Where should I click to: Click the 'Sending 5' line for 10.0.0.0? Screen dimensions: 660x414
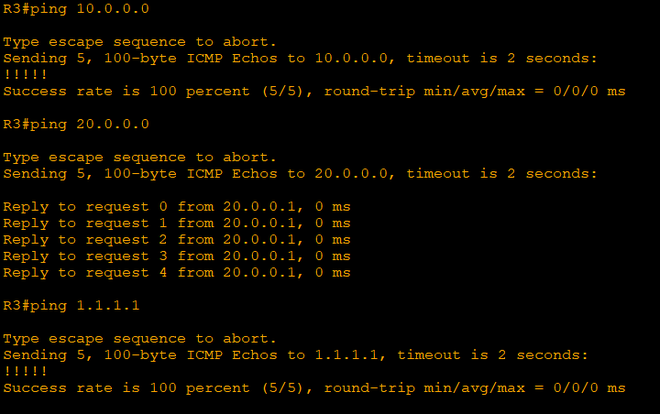click(x=300, y=58)
